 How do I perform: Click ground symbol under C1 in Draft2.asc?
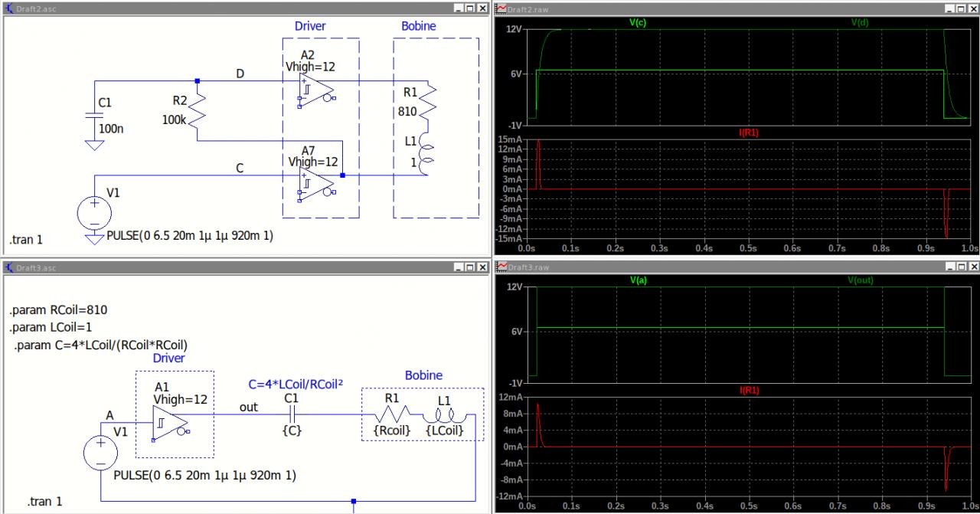93,145
